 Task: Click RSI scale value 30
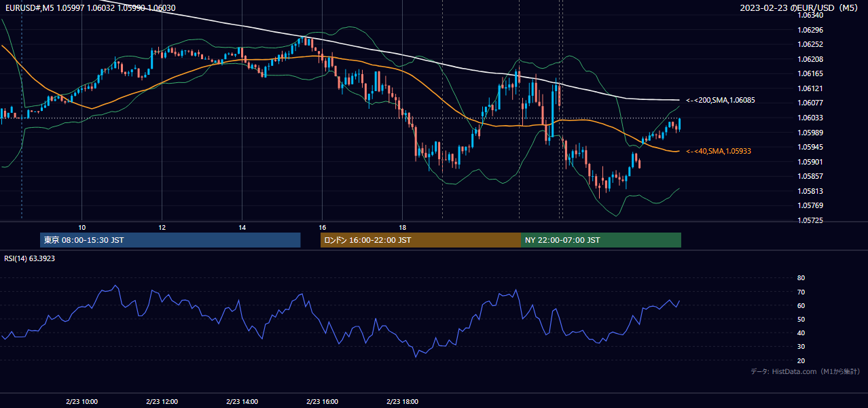tap(801, 347)
